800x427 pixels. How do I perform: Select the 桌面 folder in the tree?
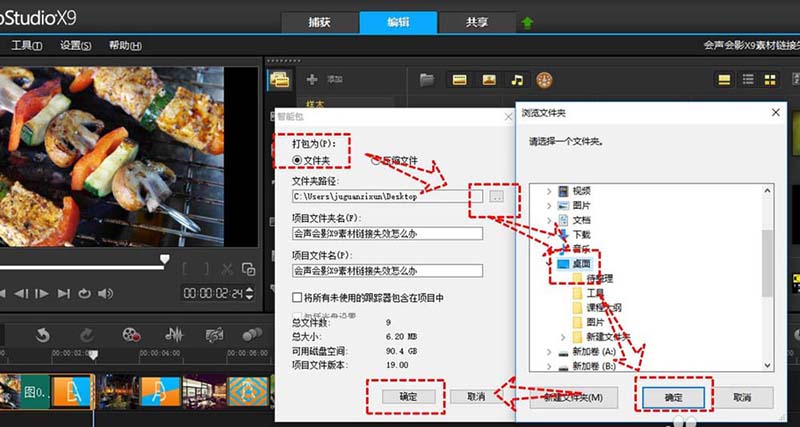(x=582, y=264)
